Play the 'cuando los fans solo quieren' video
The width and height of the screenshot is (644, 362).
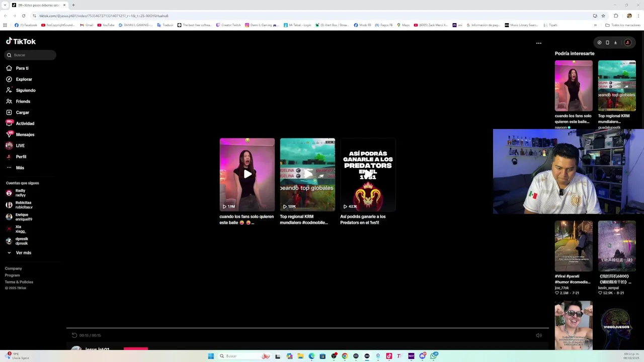point(247,174)
